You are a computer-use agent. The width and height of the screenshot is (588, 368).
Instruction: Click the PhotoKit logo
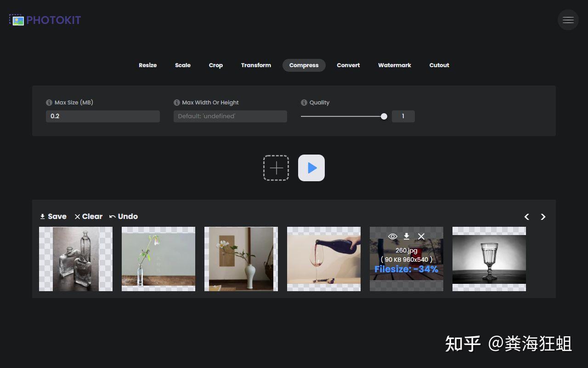tap(45, 20)
